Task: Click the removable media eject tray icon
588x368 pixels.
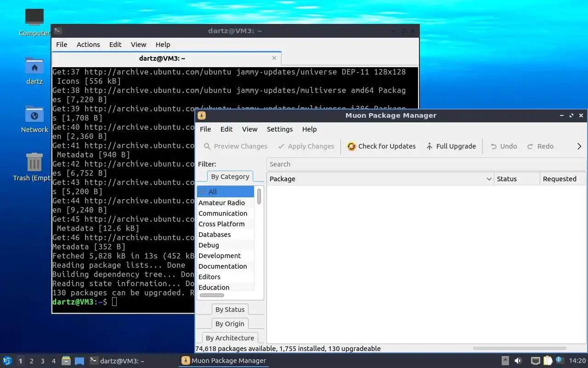Action: 505,361
